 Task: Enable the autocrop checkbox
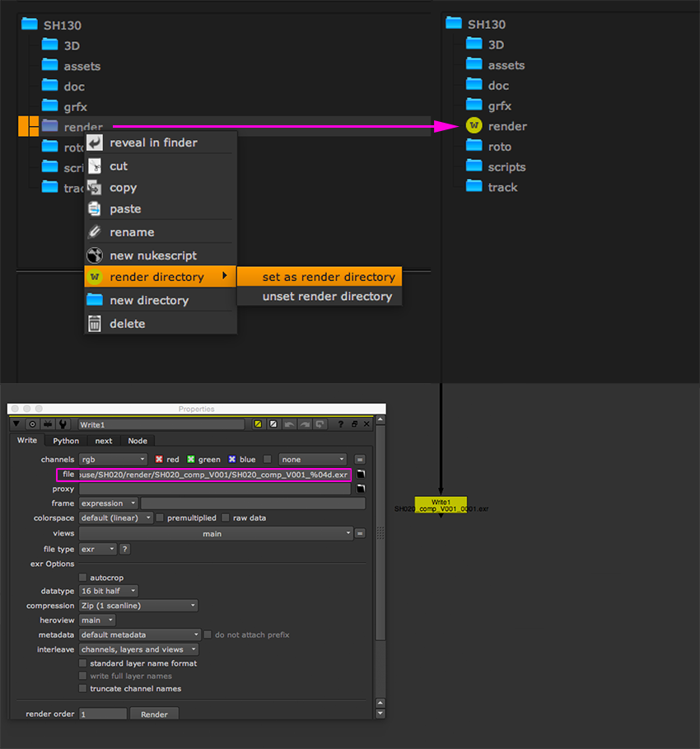click(x=83, y=578)
